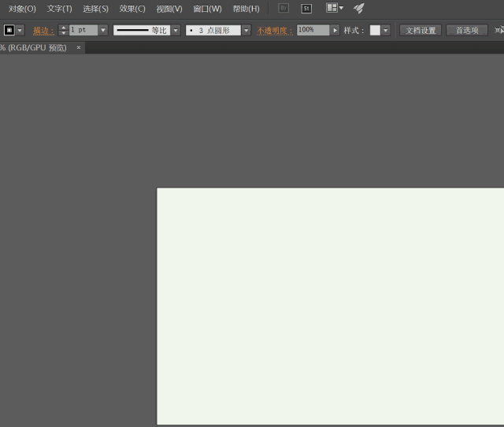Image resolution: width=504 pixels, height=427 pixels.
Task: Open the 文字(T) menu
Action: (x=60, y=9)
